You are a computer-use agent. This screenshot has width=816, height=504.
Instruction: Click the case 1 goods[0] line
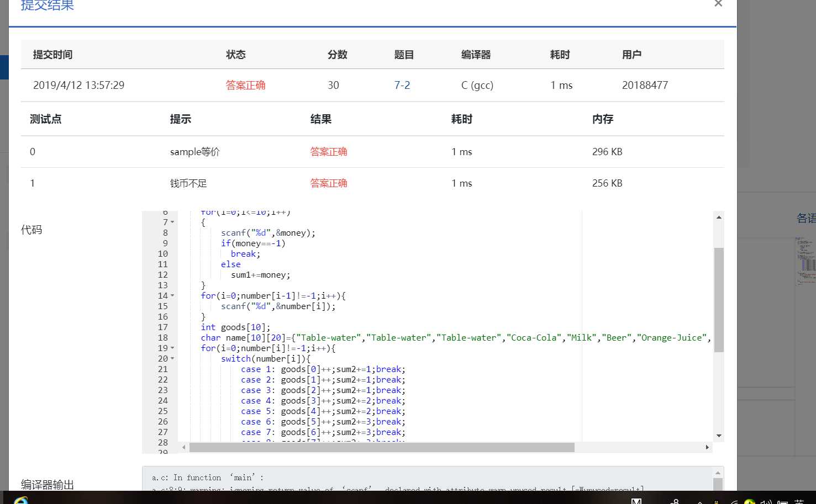click(323, 369)
